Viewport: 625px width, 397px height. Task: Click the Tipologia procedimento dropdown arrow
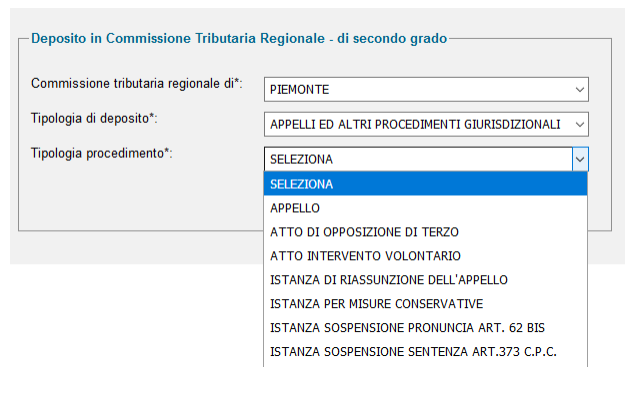coord(580,159)
